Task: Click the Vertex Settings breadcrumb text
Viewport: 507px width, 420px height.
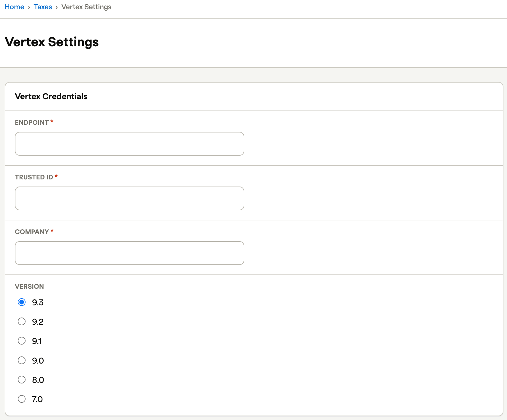Action: 86,7
